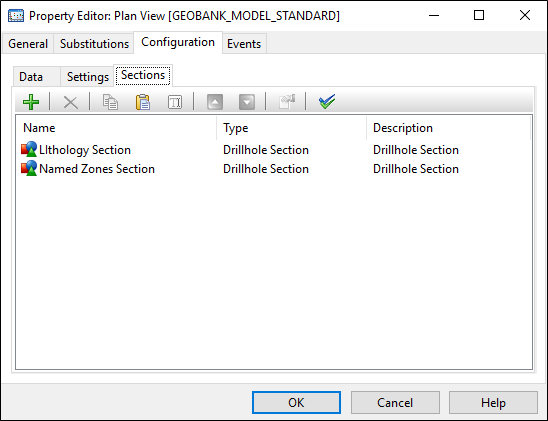Click the Properties icon beside the checkmark

pos(287,102)
